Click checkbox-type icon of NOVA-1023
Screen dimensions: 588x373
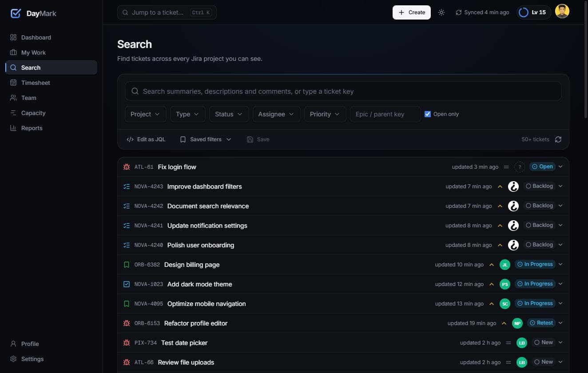point(127,284)
